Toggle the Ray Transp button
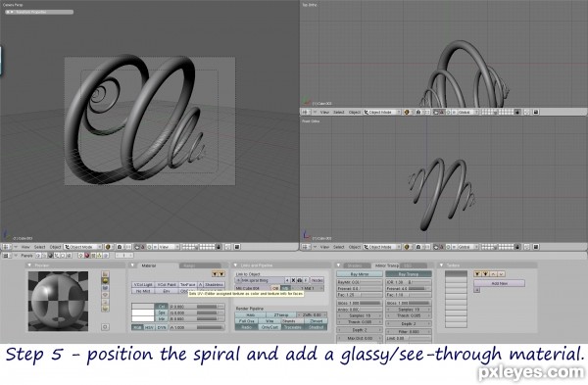588x385 pixels. pyautogui.click(x=409, y=274)
